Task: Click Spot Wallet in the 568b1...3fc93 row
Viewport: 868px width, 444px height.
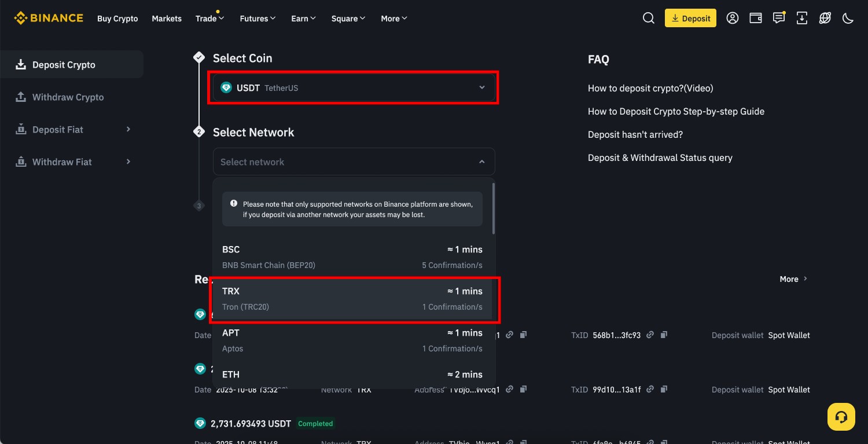Action: click(789, 335)
